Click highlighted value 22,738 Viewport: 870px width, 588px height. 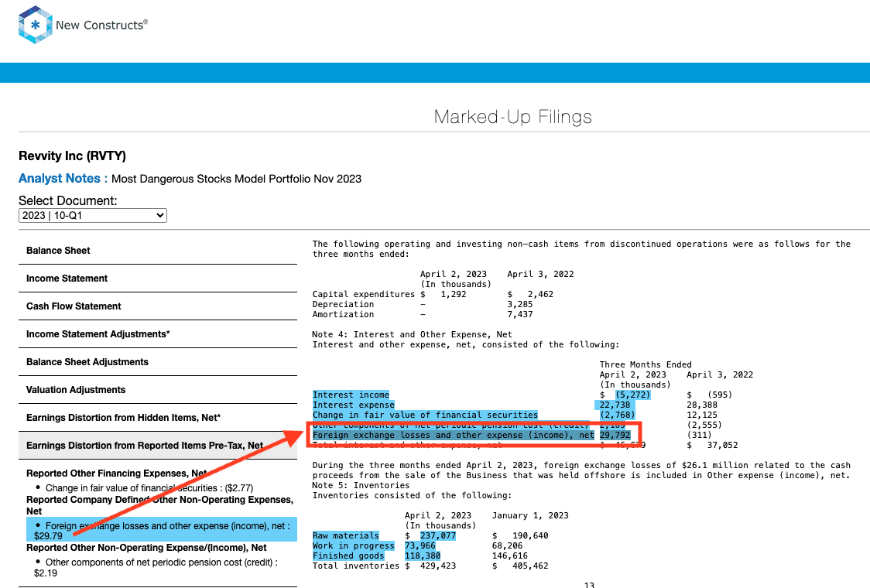[615, 405]
